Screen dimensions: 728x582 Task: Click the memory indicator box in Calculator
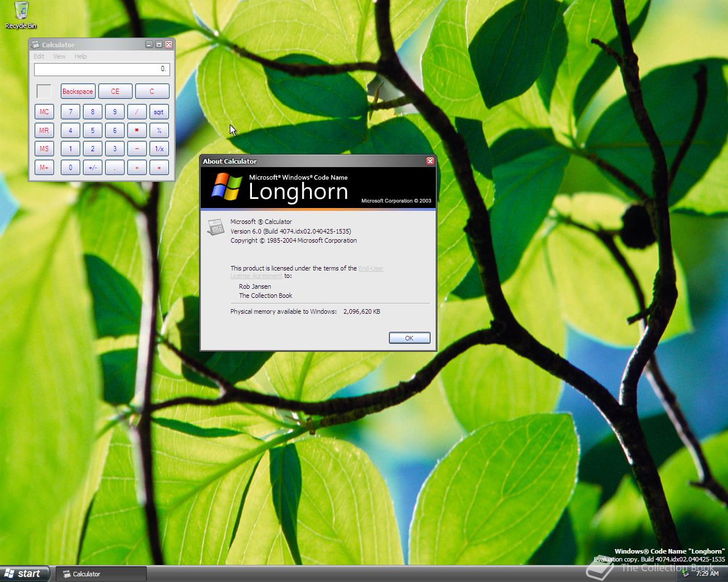coord(44,92)
